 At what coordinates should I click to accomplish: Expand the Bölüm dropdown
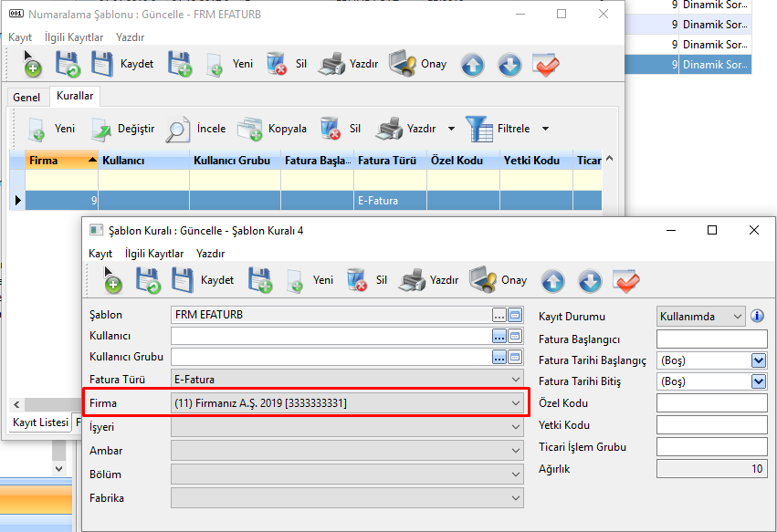[515, 474]
